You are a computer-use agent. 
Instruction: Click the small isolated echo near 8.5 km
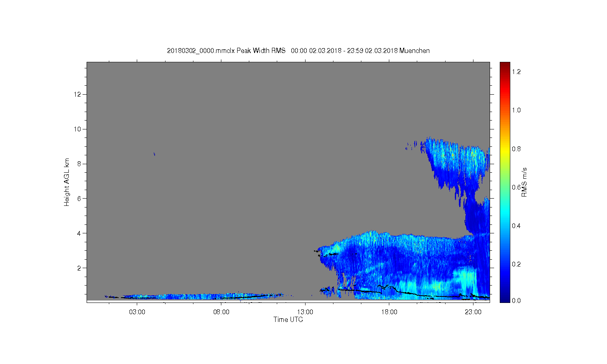(x=154, y=154)
